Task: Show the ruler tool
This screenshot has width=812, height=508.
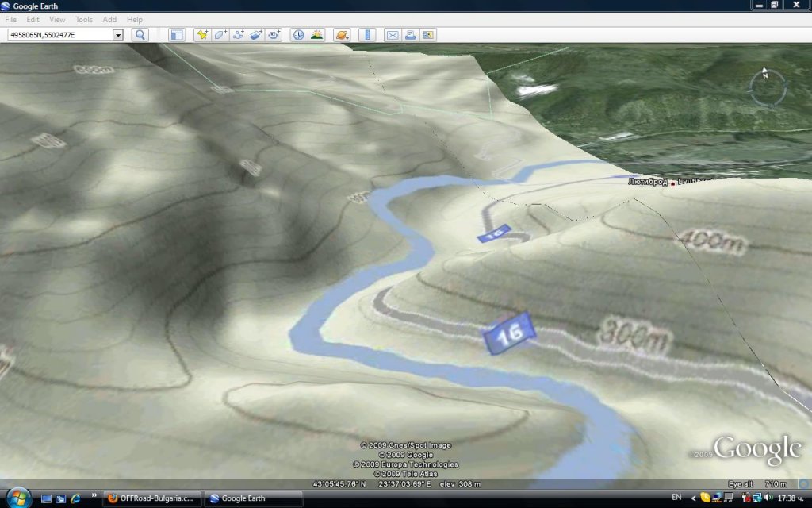Action: [x=367, y=35]
